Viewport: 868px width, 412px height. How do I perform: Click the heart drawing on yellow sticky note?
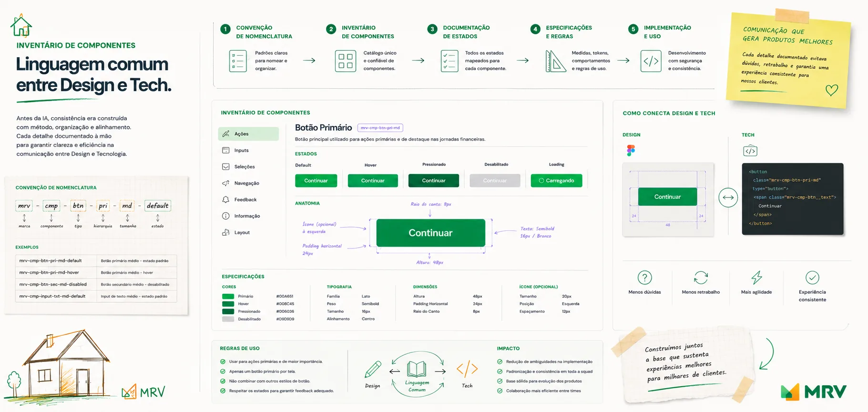coord(832,90)
